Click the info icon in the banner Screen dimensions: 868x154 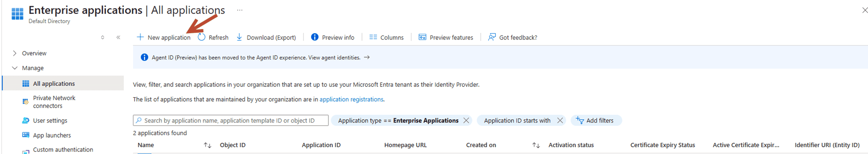click(144, 57)
